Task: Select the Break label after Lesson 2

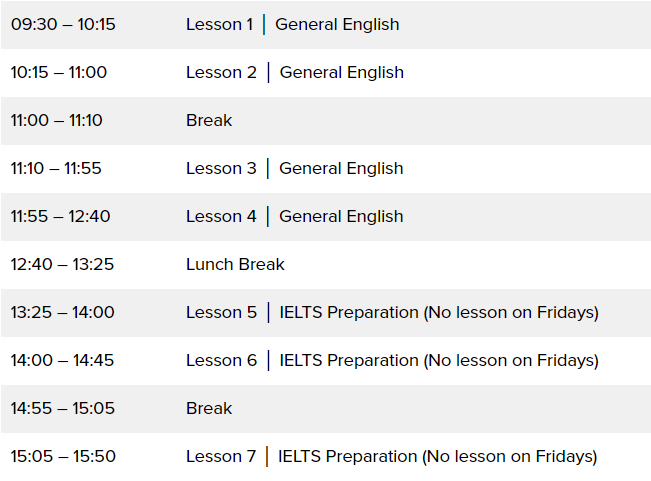Action: 209,120
